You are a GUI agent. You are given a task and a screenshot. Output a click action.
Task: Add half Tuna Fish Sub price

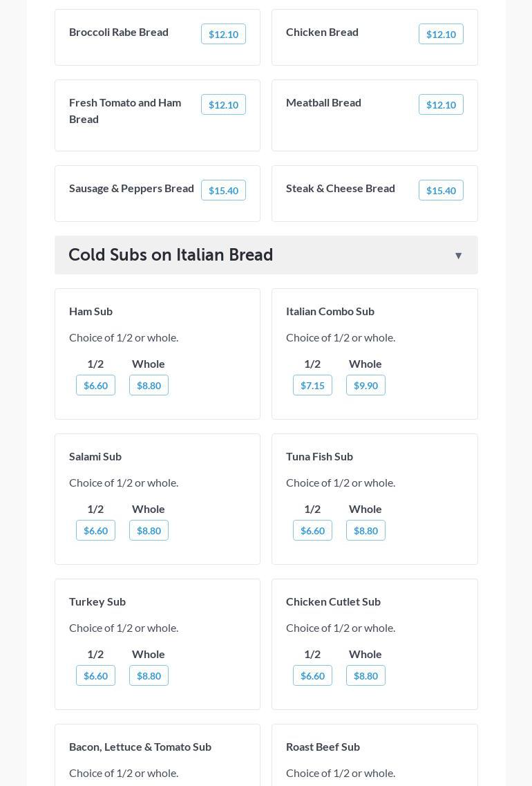tap(312, 530)
